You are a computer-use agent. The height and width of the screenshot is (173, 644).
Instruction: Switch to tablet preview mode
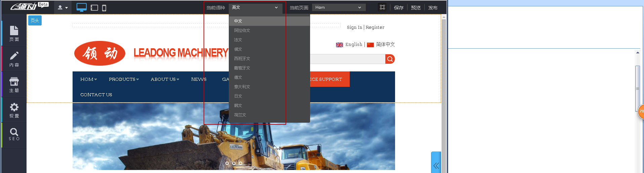point(94,8)
